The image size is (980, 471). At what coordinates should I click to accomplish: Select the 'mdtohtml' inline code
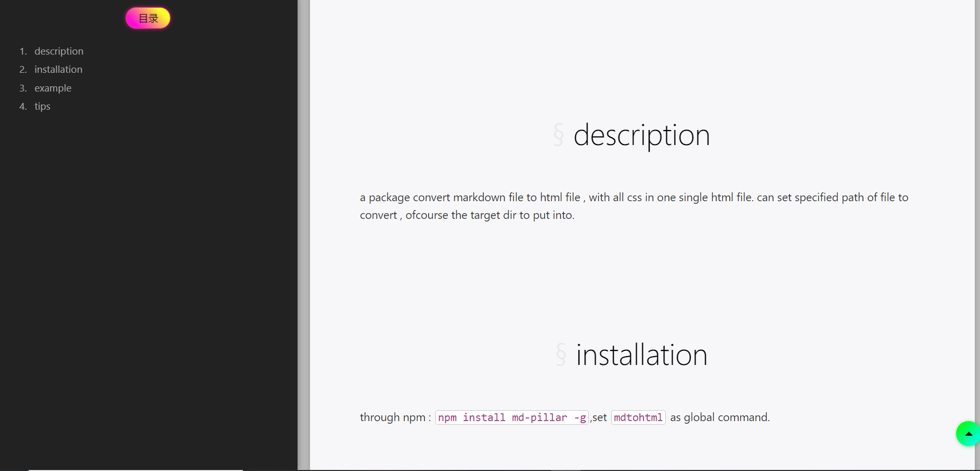click(638, 417)
